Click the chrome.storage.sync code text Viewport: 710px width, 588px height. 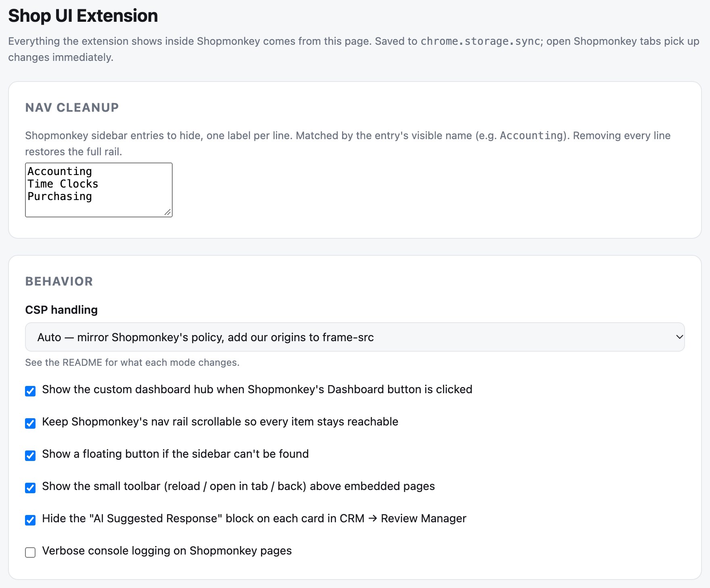[480, 42]
